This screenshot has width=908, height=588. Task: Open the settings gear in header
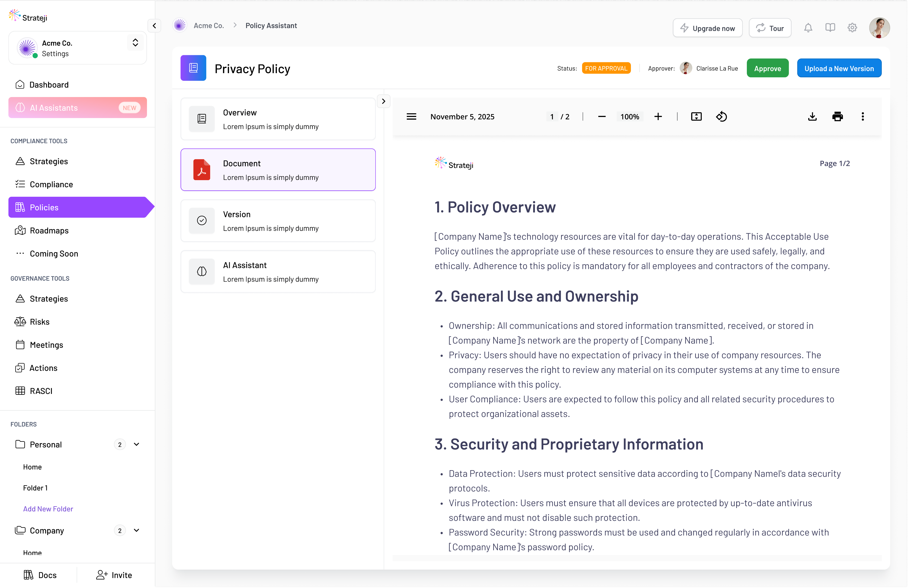[852, 28]
